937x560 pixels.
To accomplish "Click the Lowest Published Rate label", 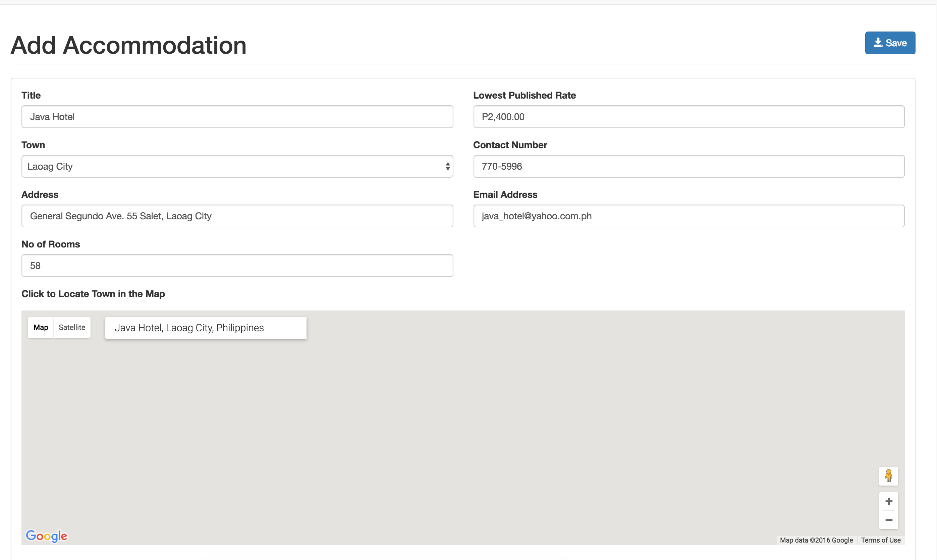I will [524, 96].
